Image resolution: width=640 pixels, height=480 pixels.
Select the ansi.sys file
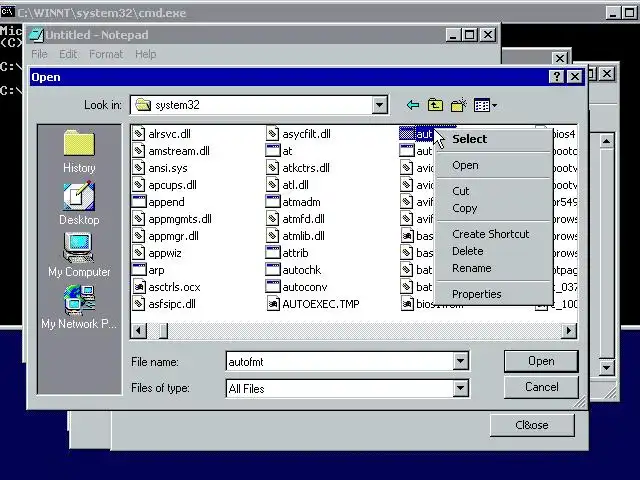coord(160,168)
